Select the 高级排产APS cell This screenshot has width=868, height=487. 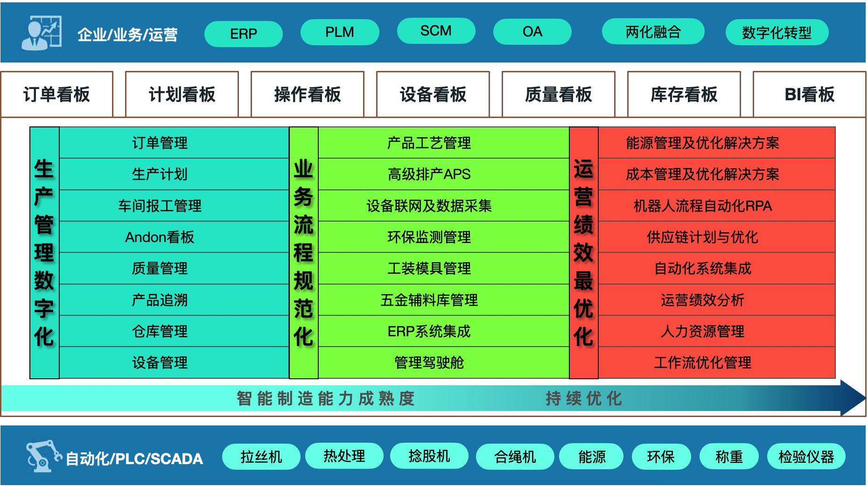(x=444, y=174)
